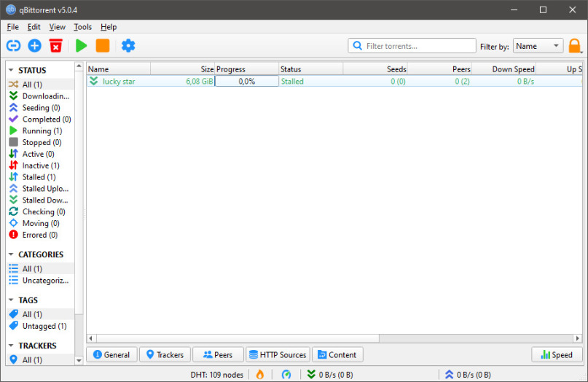
Task: Toggle the Speed graph button
Action: pos(557,355)
